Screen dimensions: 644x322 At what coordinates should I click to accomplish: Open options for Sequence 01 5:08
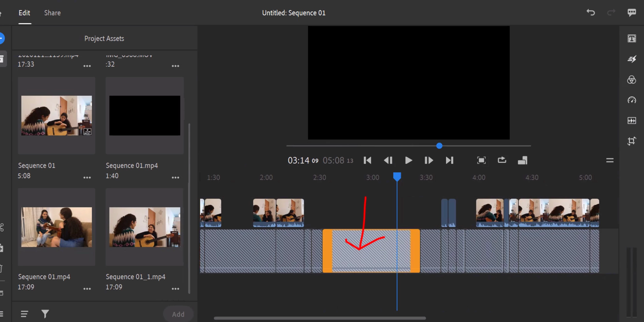click(87, 178)
